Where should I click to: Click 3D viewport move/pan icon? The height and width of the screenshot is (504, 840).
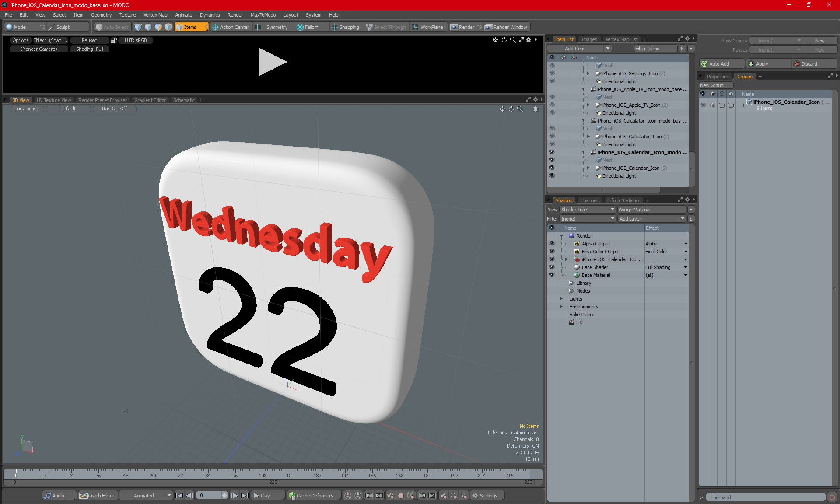502,109
